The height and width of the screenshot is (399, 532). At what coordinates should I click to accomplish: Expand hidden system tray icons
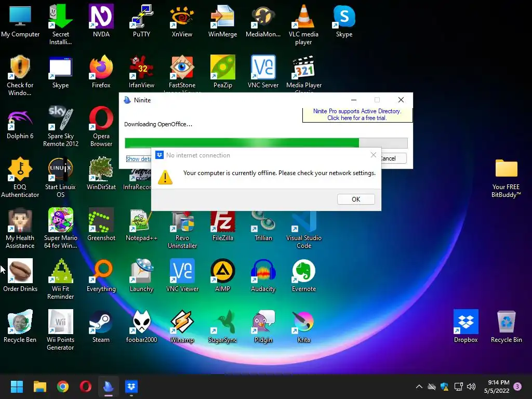click(x=419, y=387)
